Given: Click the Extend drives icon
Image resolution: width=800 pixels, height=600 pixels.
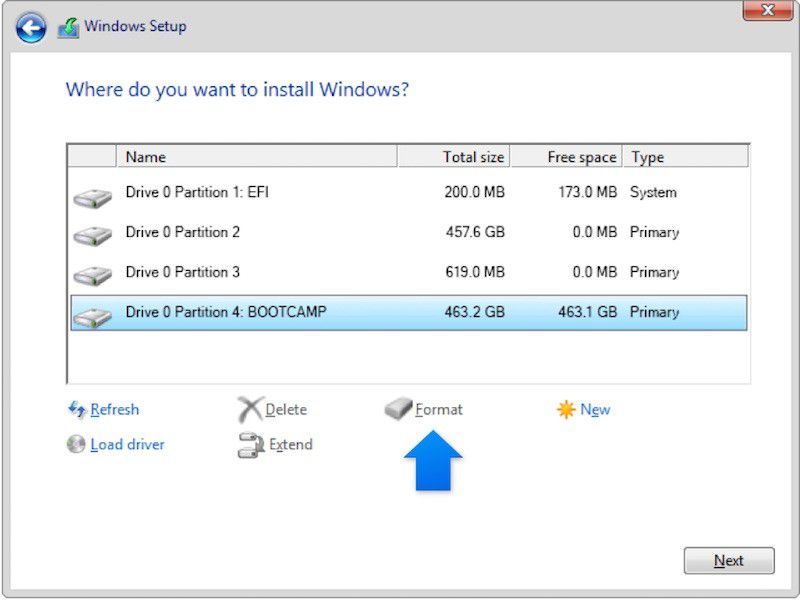Looking at the screenshot, I should tap(249, 445).
